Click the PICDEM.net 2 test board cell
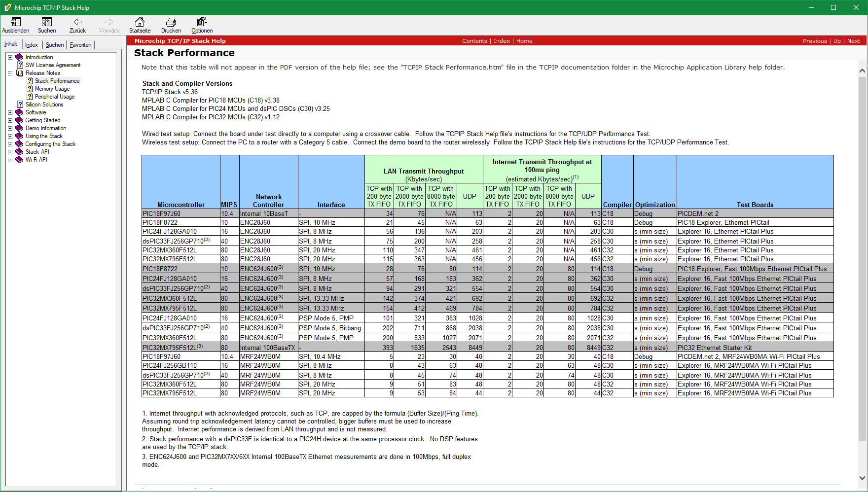The image size is (868, 492). [755, 213]
